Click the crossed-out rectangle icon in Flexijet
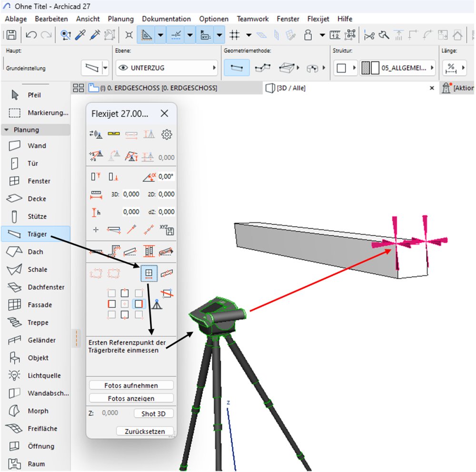This screenshot has height=472, width=476. point(167,293)
